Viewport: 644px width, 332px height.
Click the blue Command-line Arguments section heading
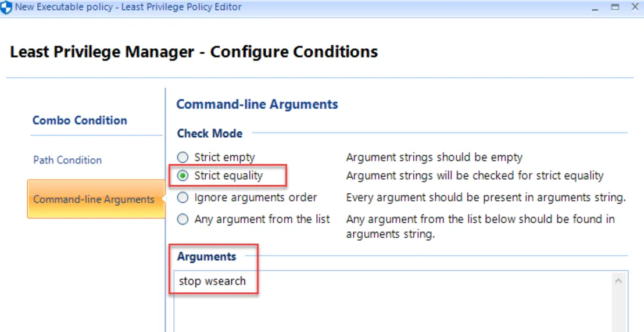[x=257, y=105]
